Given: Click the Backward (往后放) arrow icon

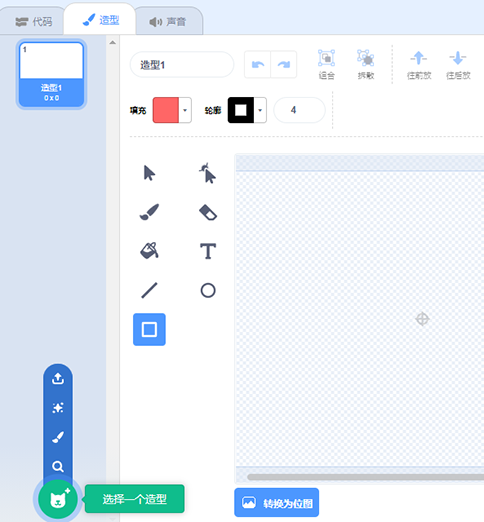Looking at the screenshot, I should (x=458, y=58).
